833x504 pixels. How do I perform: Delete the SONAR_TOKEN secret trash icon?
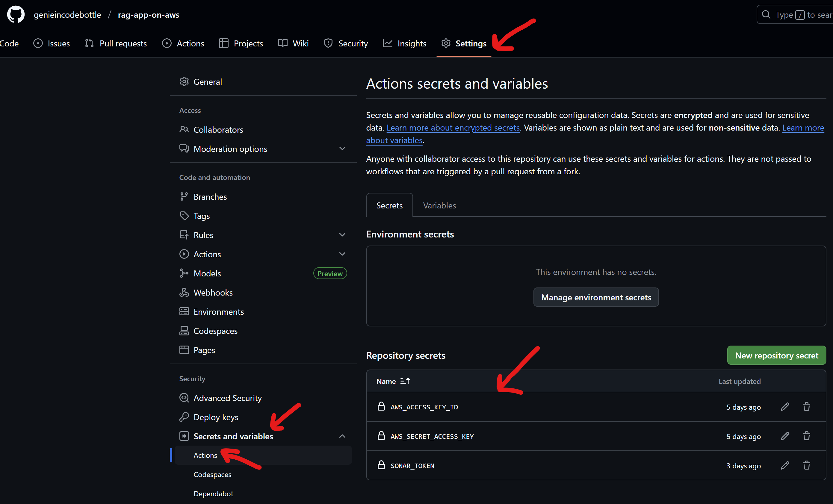[x=806, y=465]
